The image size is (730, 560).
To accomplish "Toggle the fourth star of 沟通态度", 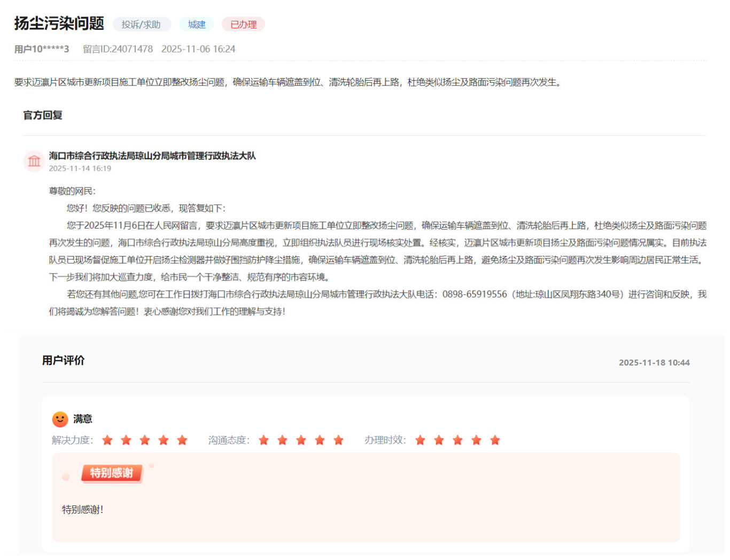I will (x=319, y=440).
